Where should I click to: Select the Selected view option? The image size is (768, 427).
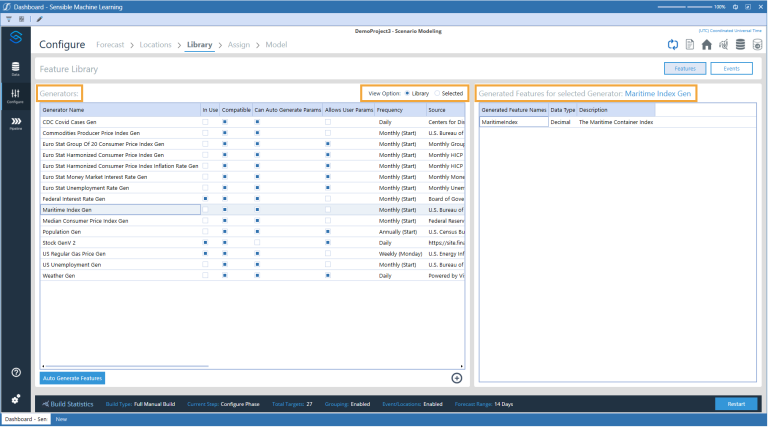(437, 93)
